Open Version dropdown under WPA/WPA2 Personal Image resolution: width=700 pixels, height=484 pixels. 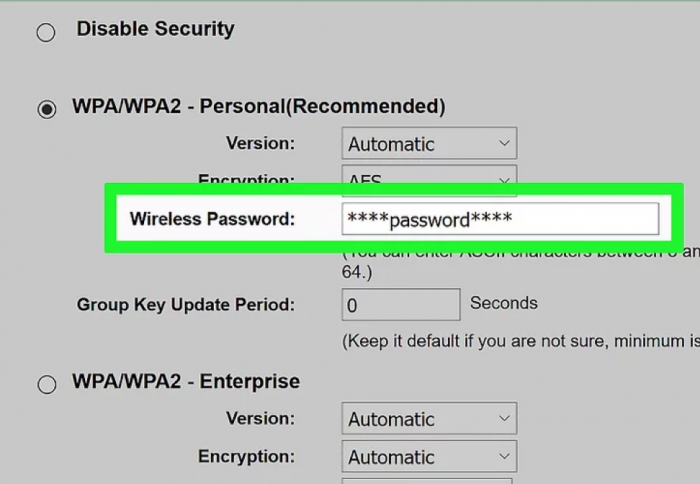point(429,144)
